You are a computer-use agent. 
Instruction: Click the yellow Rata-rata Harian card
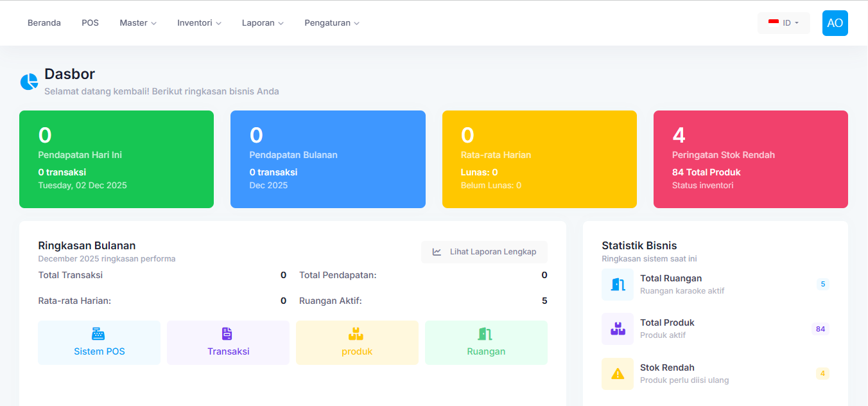539,159
